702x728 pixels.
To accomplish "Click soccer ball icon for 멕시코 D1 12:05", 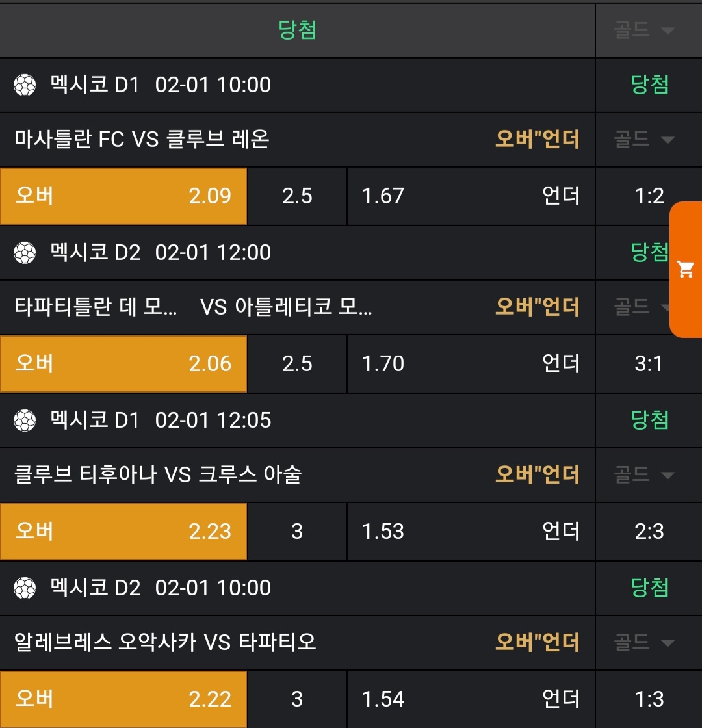I will click(25, 421).
